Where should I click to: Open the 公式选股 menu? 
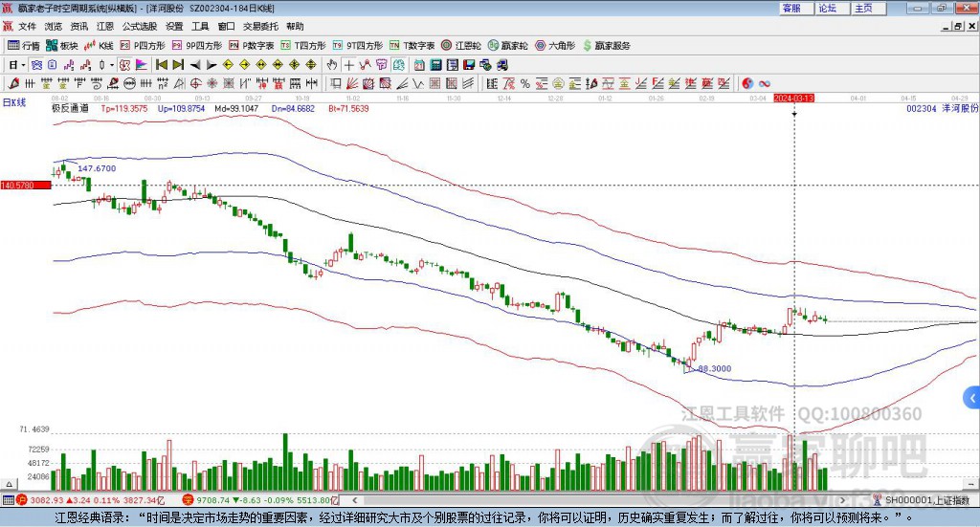point(140,26)
